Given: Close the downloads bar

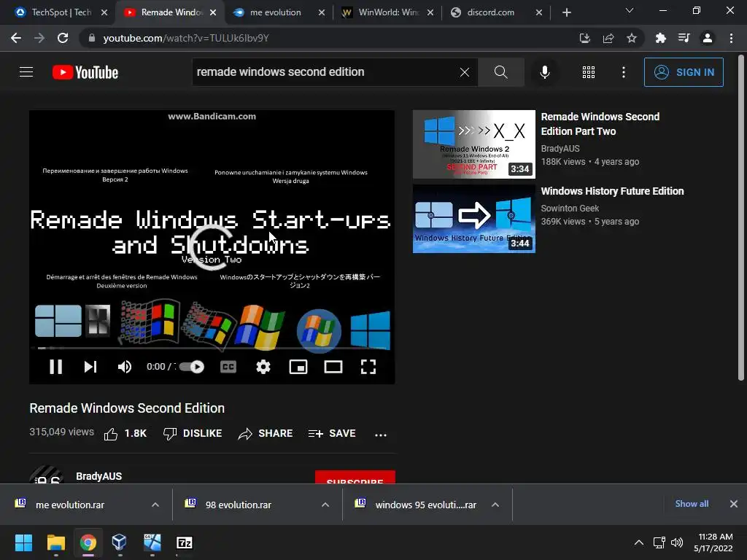Looking at the screenshot, I should tap(734, 504).
